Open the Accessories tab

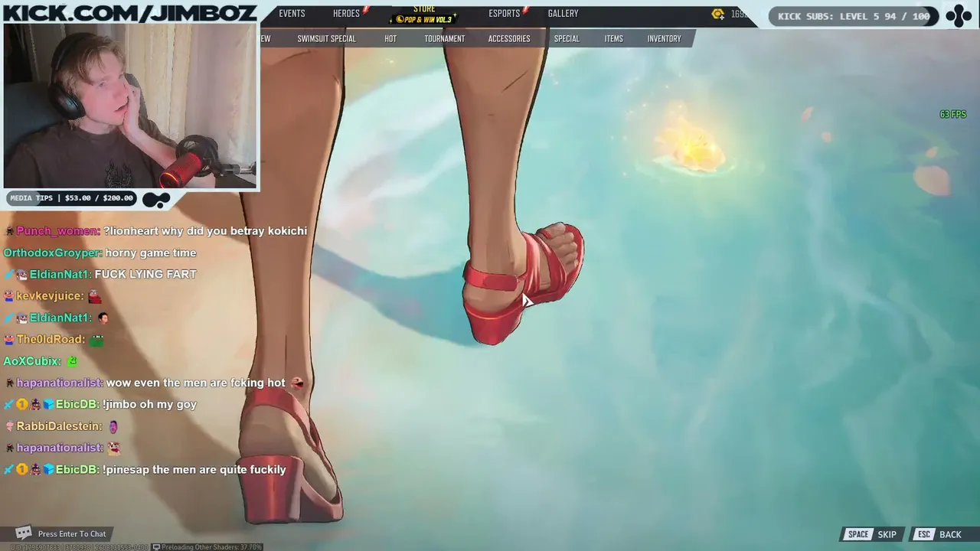tap(509, 38)
